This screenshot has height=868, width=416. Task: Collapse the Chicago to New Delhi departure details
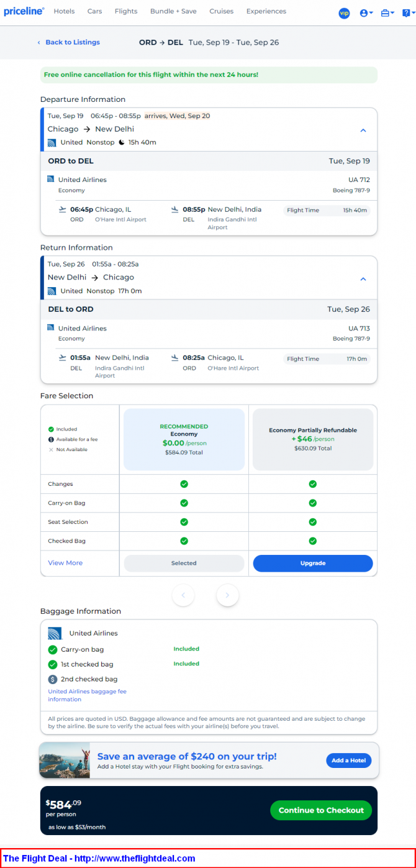point(363,130)
